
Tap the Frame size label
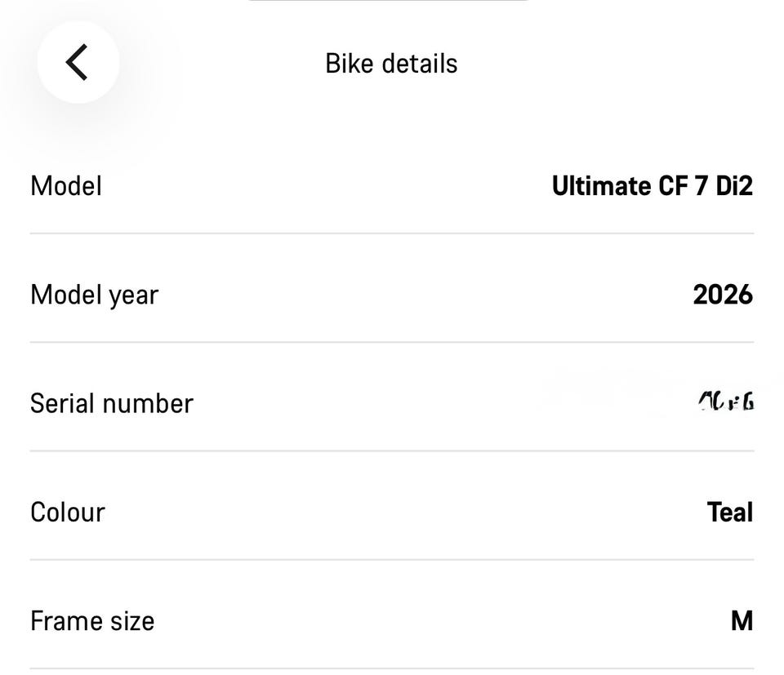click(92, 621)
